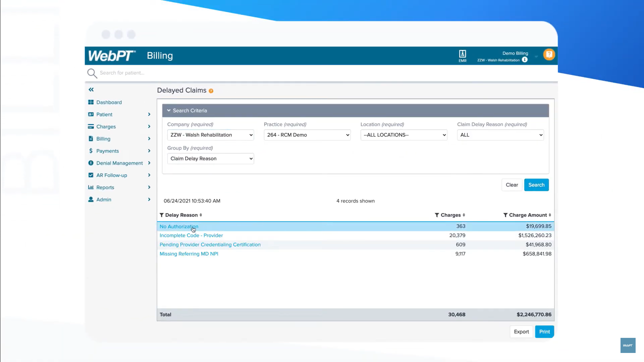The height and width of the screenshot is (362, 644).
Task: Click the Delay Reason filter icon
Action: point(162,215)
